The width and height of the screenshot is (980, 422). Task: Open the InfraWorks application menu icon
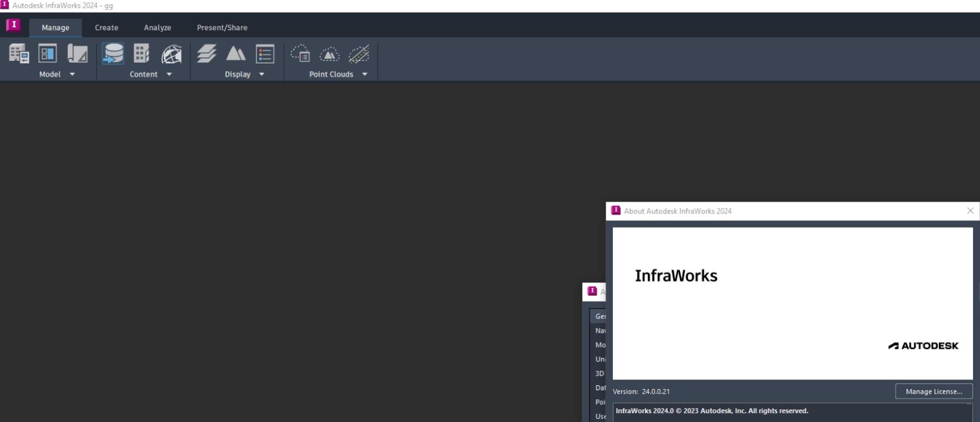point(14,27)
